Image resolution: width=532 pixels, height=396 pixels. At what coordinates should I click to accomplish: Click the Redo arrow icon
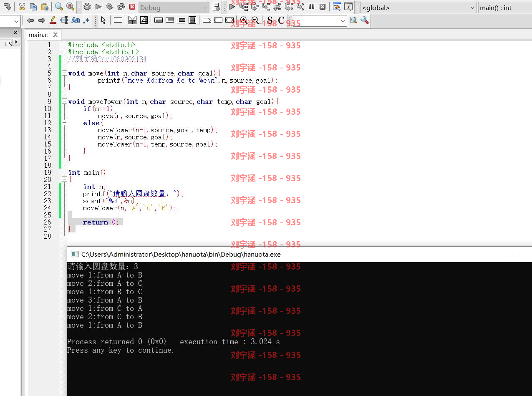7,7
